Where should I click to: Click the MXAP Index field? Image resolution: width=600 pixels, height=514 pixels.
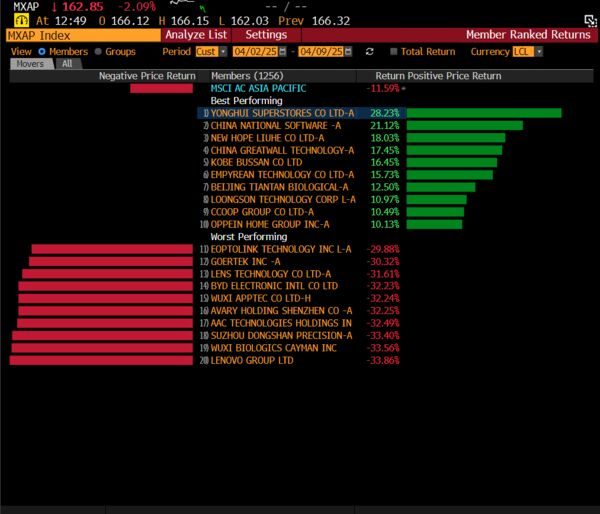click(x=83, y=36)
